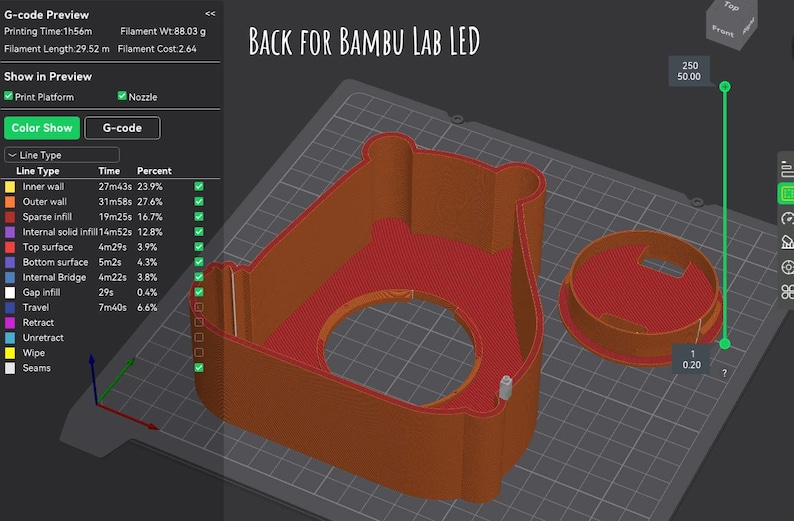Select the Color Show tab
Image resolution: width=794 pixels, height=521 pixels.
pos(42,128)
